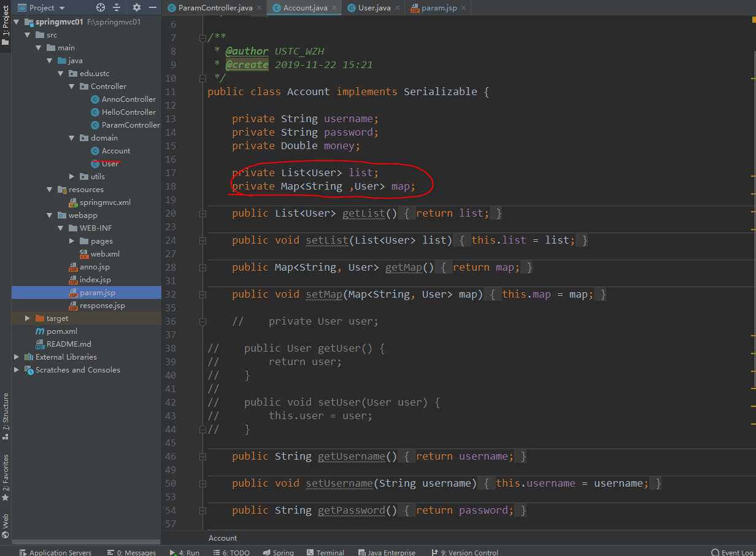Click the collapse all icon in Project panel
This screenshot has height=556, width=756.
(x=117, y=7)
